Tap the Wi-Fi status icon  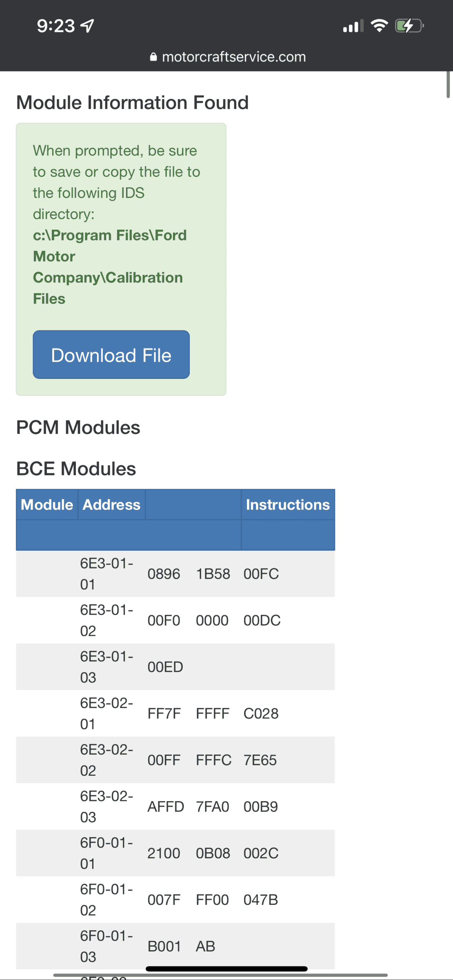click(x=379, y=26)
